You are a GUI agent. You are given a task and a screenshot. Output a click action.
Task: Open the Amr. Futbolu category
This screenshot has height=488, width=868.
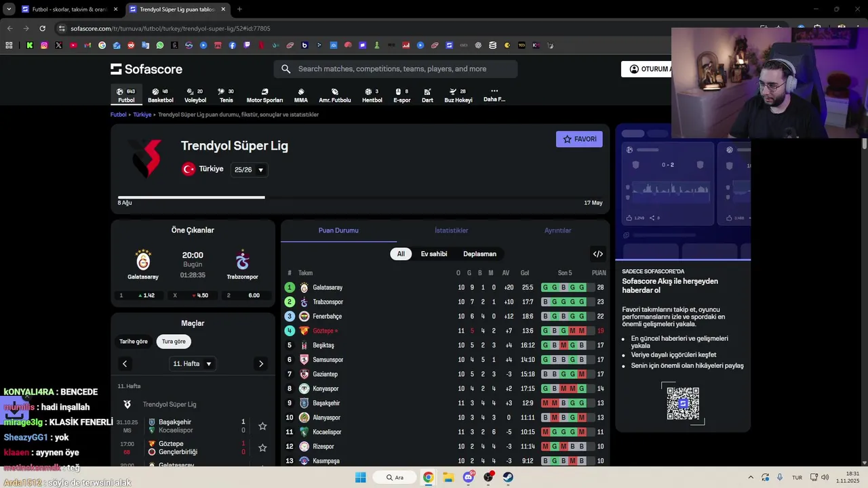coord(335,96)
